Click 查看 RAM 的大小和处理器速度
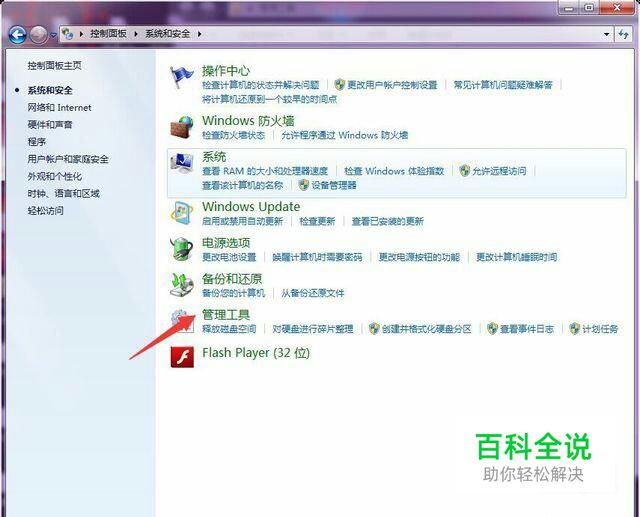This screenshot has width=640, height=517. pyautogui.click(x=265, y=171)
